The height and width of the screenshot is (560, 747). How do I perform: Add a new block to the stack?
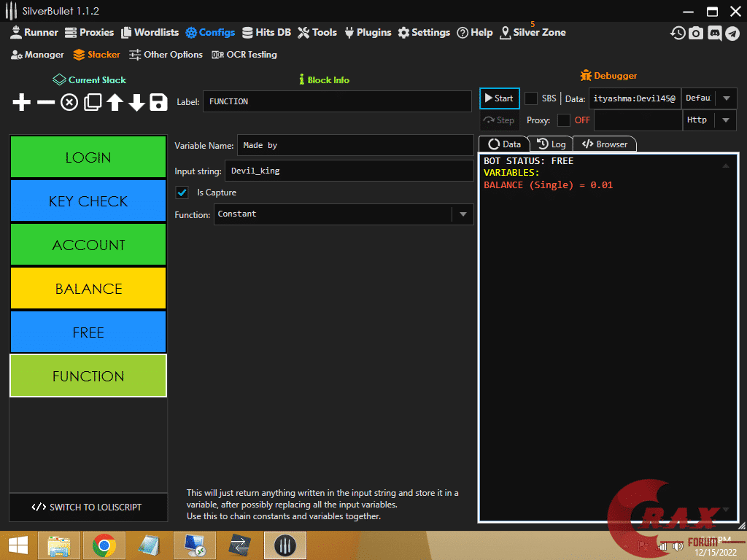point(20,102)
